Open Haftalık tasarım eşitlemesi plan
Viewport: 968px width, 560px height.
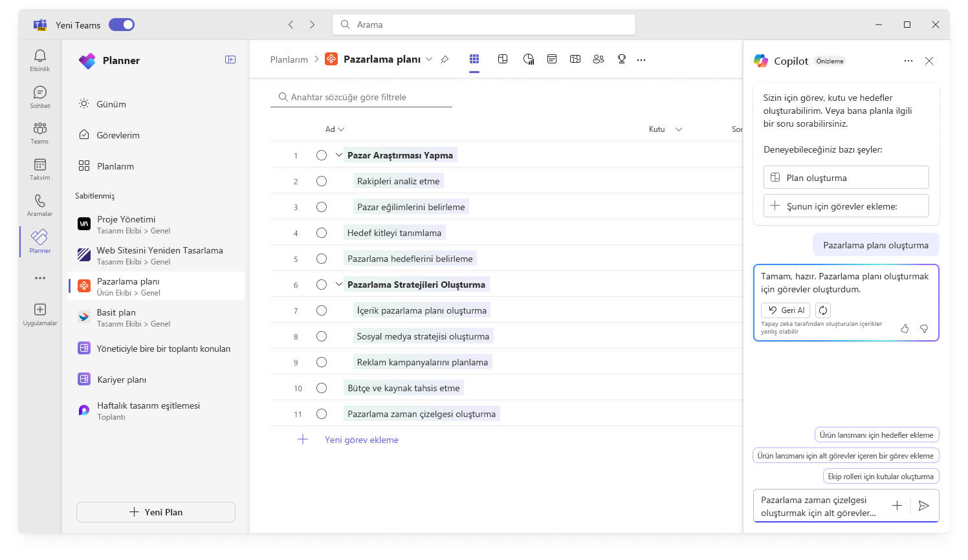point(156,411)
